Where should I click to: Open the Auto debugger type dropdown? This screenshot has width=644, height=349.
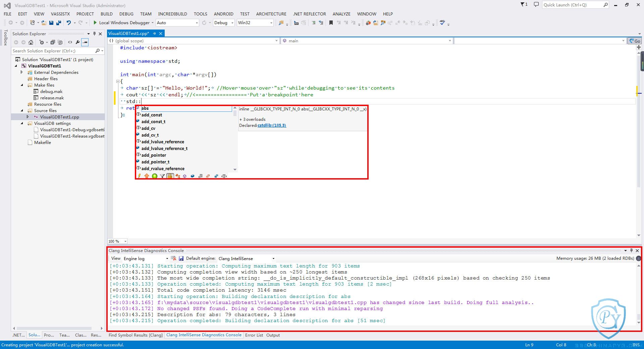(177, 22)
